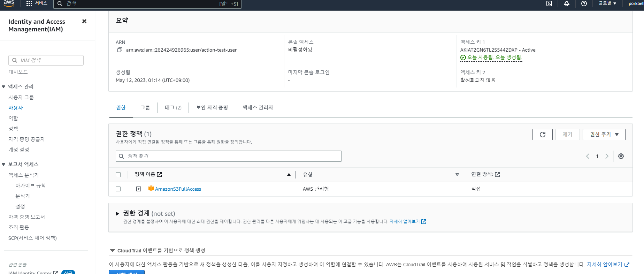Switch to the Permissions tab

click(x=121, y=108)
